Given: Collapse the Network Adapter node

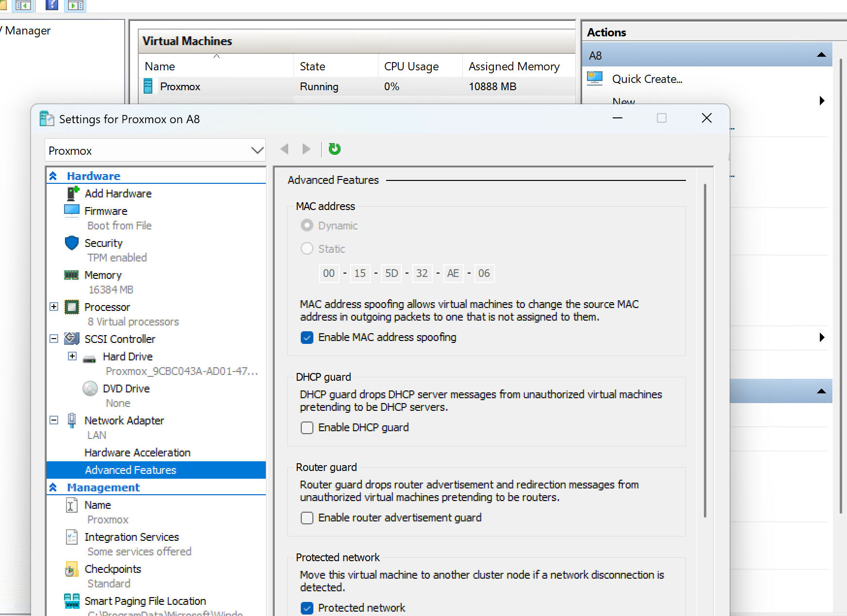Looking at the screenshot, I should [54, 420].
